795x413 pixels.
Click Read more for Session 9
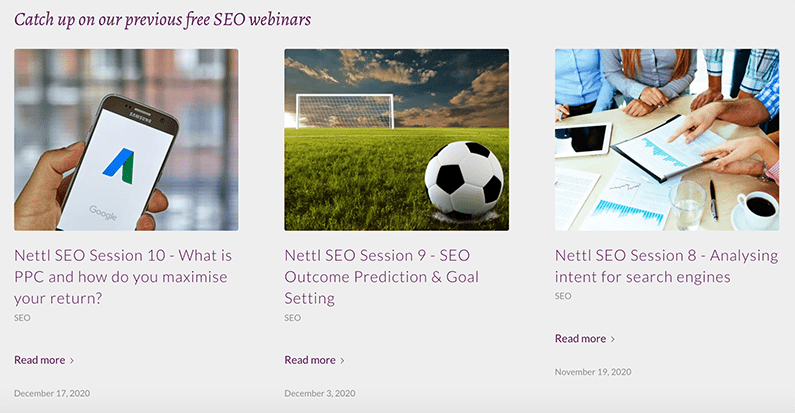pos(310,360)
